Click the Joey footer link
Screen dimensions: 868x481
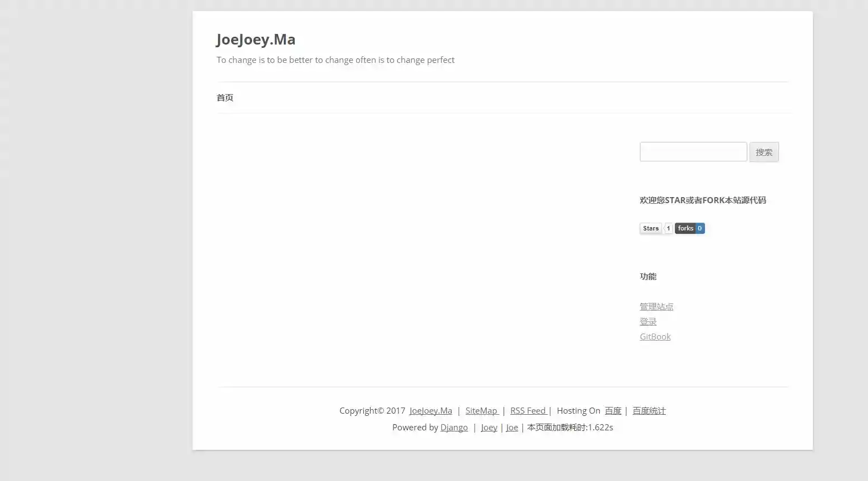point(489,428)
